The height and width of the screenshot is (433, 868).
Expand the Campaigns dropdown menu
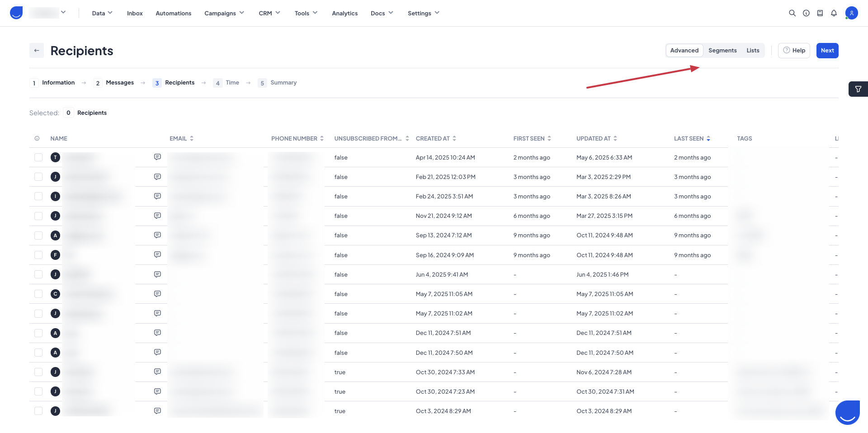[224, 13]
